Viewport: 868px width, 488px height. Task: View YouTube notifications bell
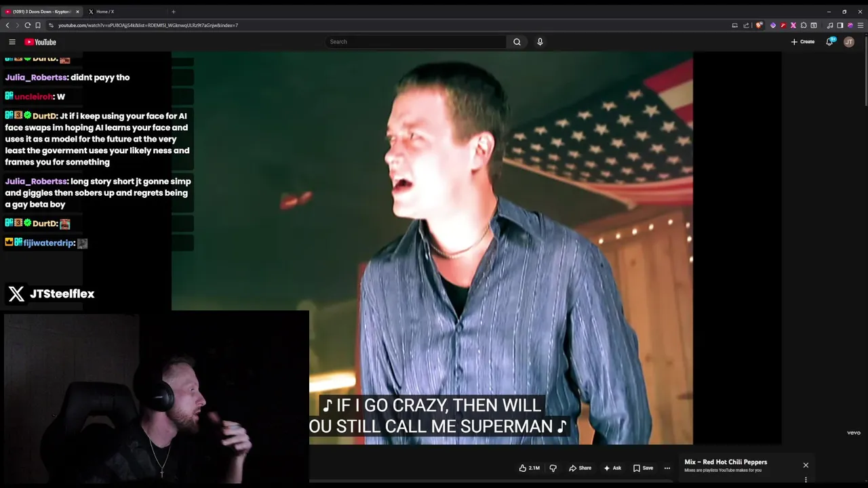coord(829,42)
